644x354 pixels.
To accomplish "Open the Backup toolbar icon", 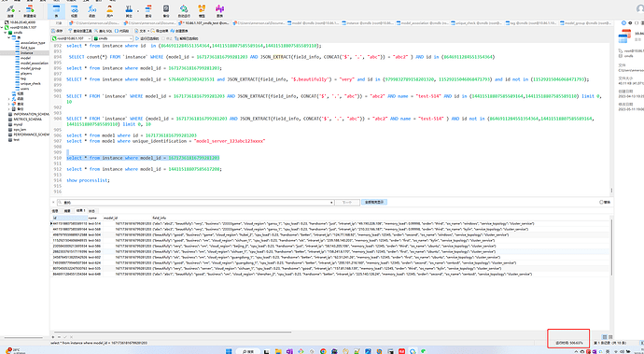I will click(166, 10).
